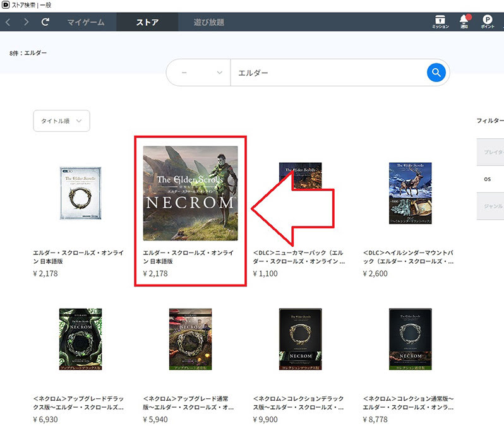Click title <DLC>ヘイルシンダーマウントパック link
This screenshot has height=426, width=504.
[408, 257]
